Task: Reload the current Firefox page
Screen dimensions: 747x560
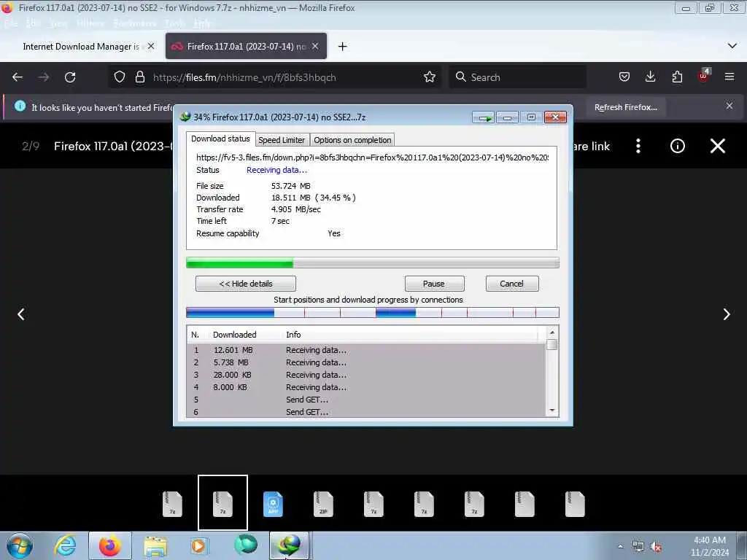Action: (70, 77)
